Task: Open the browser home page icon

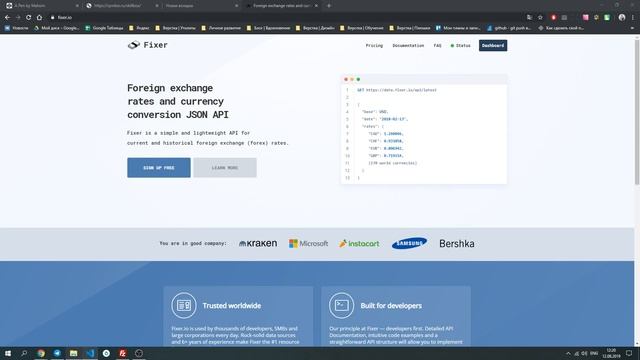Action: click(39, 18)
